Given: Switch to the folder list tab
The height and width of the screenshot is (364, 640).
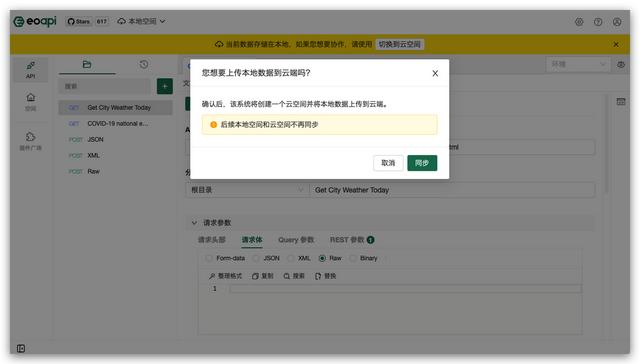Looking at the screenshot, I should coord(87,64).
